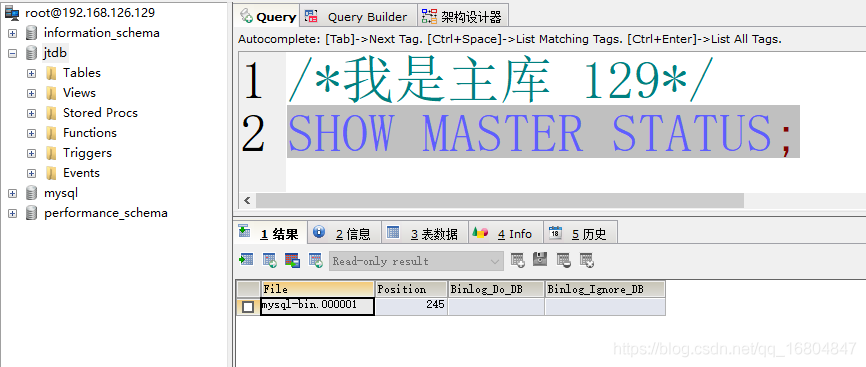The height and width of the screenshot is (367, 866).
Task: Click the Tables folder icon
Action: (x=51, y=73)
